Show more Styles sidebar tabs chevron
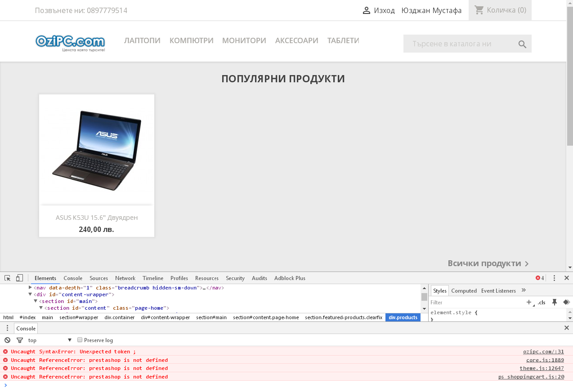 [524, 290]
